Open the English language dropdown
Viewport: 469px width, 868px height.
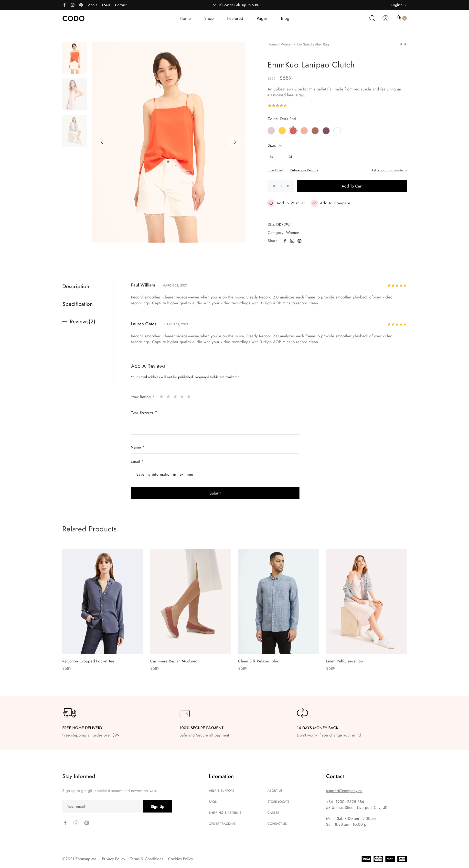(x=399, y=5)
